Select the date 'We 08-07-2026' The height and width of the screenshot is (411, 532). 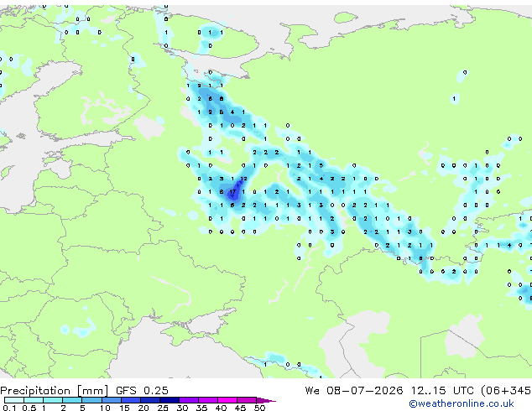tap(354, 390)
